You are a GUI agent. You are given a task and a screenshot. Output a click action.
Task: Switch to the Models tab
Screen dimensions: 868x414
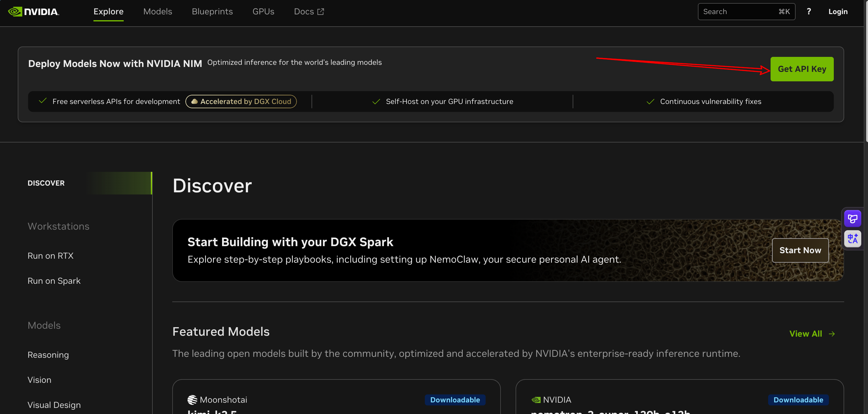click(158, 12)
